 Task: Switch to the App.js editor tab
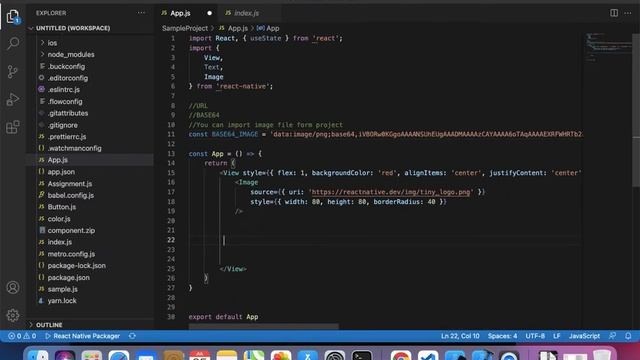pos(180,13)
